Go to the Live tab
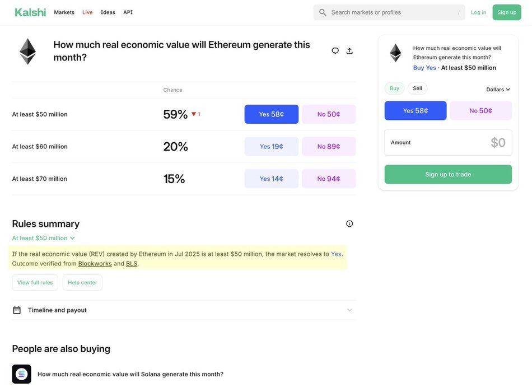The image size is (532, 392). click(x=87, y=12)
